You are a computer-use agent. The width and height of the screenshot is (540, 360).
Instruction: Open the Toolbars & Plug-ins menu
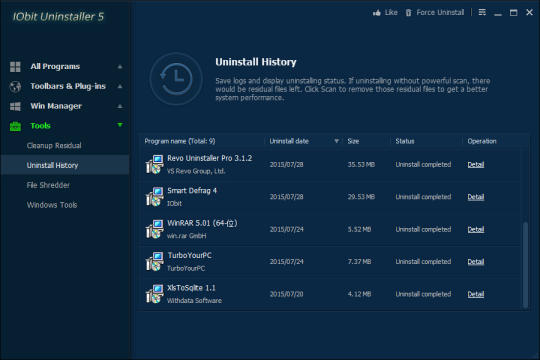(x=68, y=86)
